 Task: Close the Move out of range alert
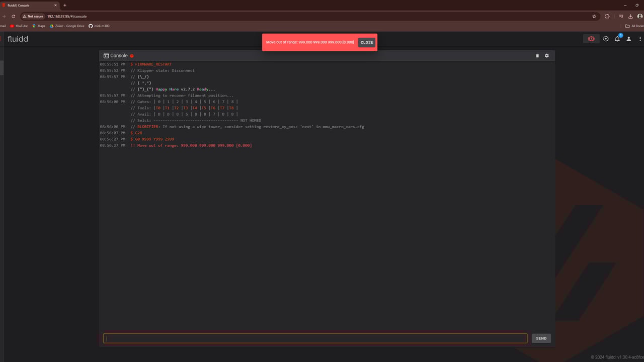[x=367, y=42]
